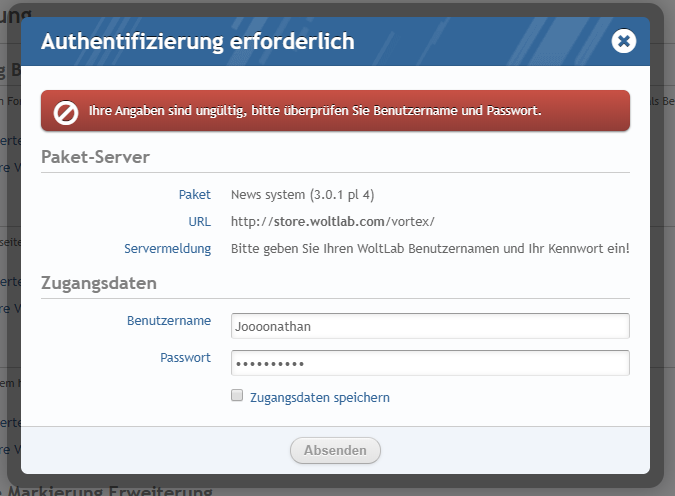675x496 pixels.
Task: Click the 'Authentifizierung erforderlich' dialog title
Action: (x=196, y=42)
